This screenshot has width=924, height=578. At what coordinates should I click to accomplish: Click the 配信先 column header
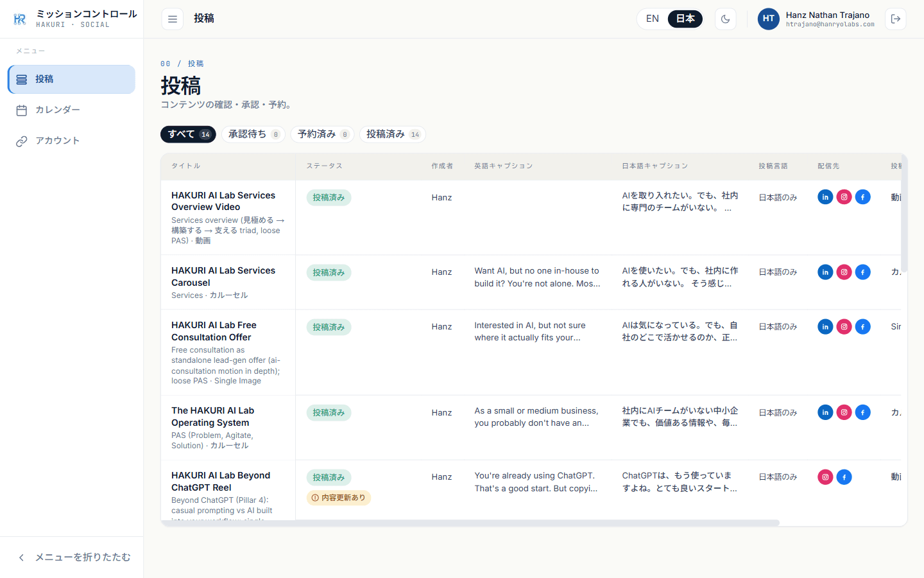tap(828, 166)
